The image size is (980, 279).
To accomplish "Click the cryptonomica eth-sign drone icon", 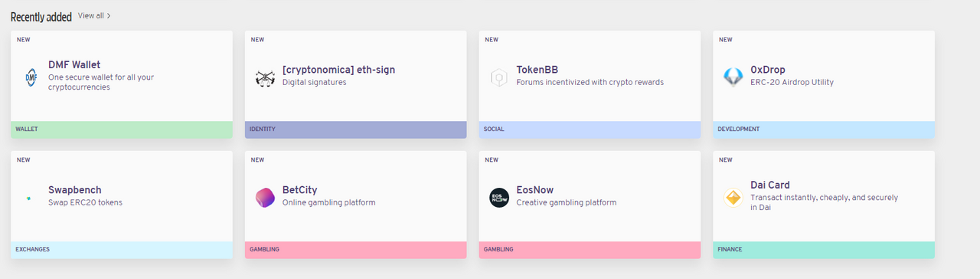I will pyautogui.click(x=265, y=77).
